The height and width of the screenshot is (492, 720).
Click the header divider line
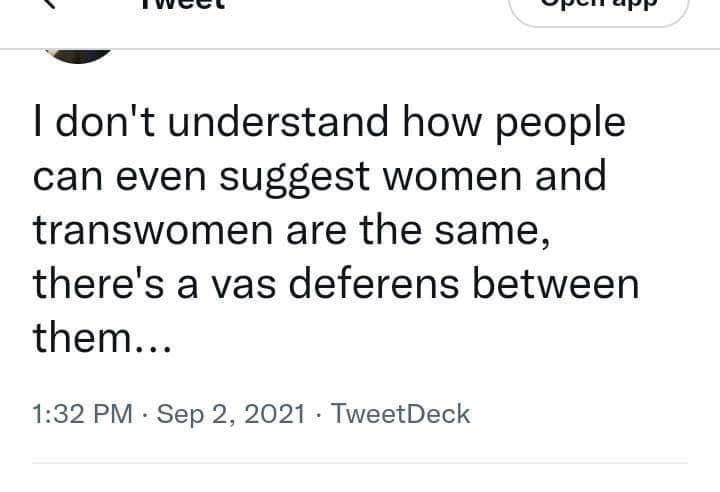click(360, 49)
